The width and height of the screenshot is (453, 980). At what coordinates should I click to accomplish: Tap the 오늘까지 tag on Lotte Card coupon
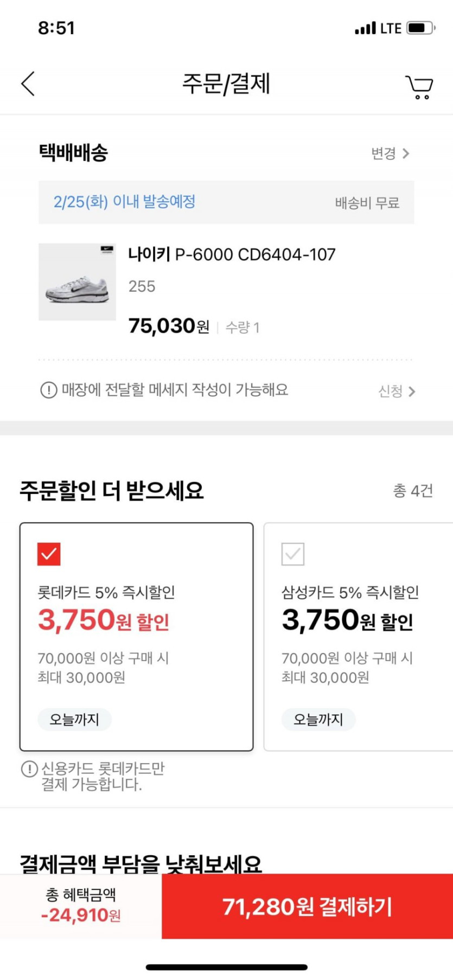[x=74, y=720]
